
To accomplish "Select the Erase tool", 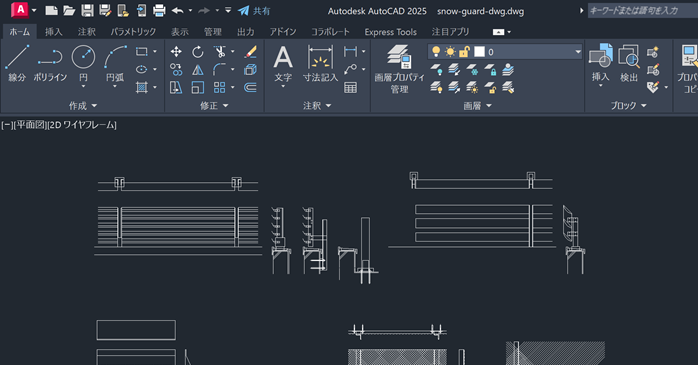I will click(x=250, y=52).
